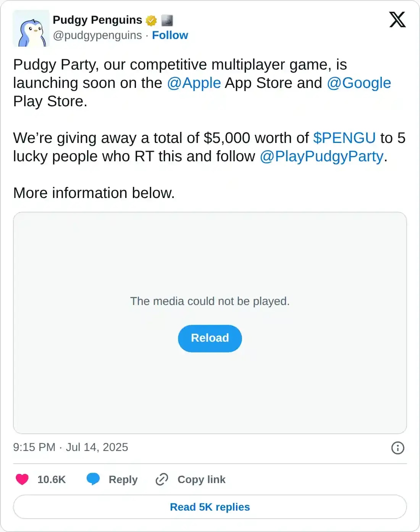This screenshot has width=420, height=532.
Task: Click the X logo icon
Action: click(397, 19)
